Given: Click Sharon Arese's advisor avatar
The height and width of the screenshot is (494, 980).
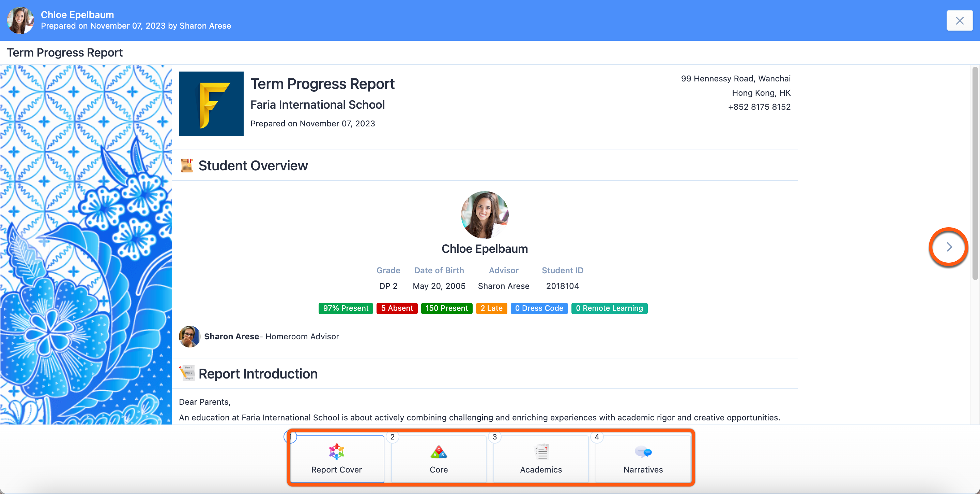Looking at the screenshot, I should tap(189, 336).
